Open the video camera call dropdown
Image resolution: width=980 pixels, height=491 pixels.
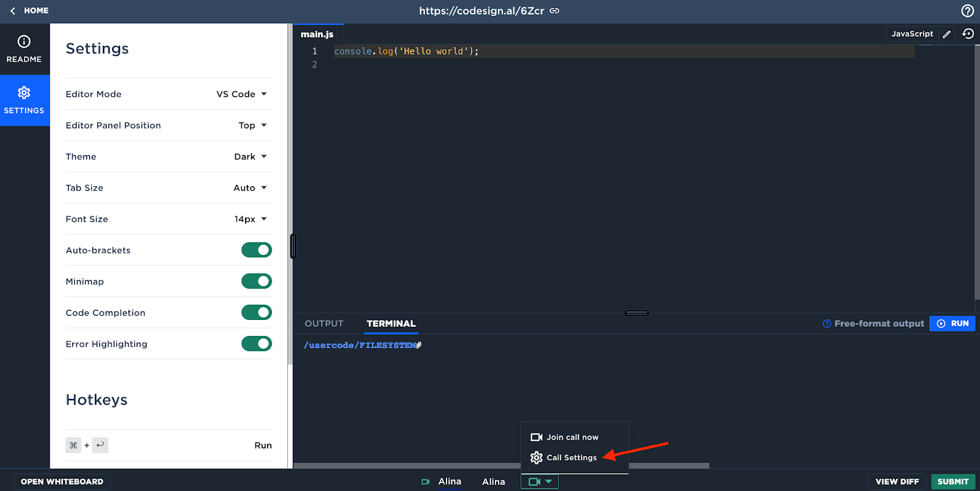540,482
